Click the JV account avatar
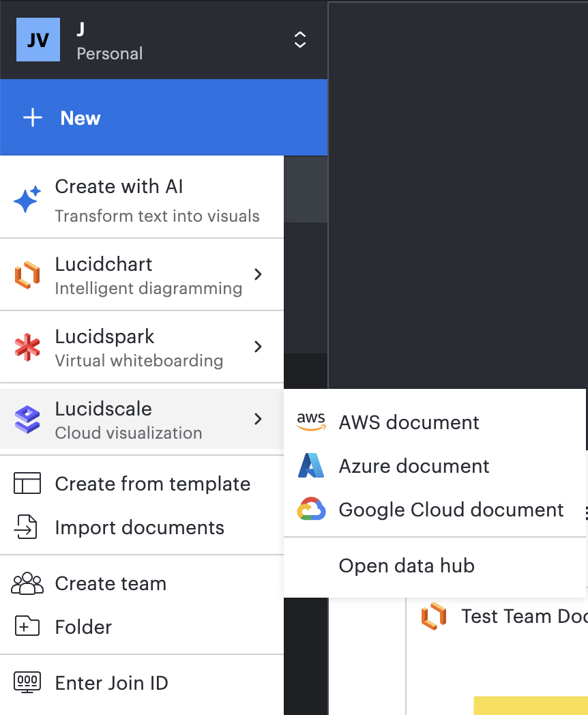 point(38,40)
